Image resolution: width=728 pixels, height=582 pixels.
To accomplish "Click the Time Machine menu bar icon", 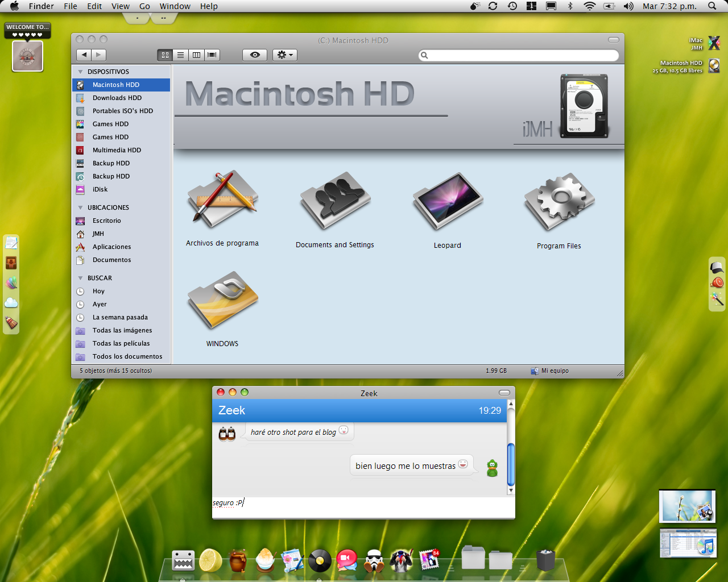I will pyautogui.click(x=512, y=6).
